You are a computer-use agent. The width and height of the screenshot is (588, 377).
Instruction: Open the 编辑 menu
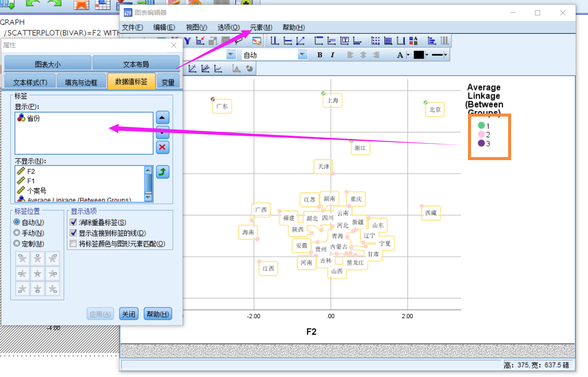point(164,27)
